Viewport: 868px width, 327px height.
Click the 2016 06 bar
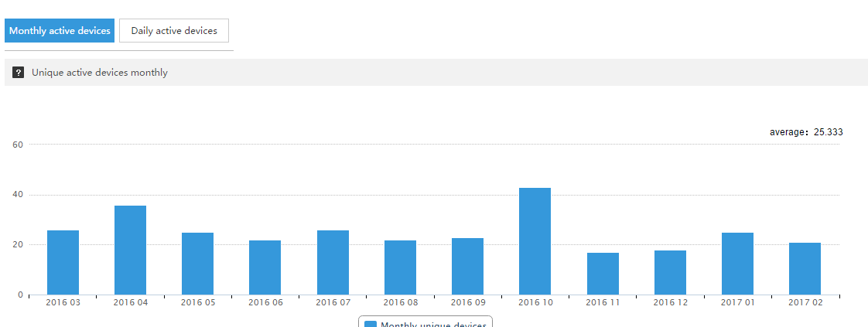tap(265, 267)
